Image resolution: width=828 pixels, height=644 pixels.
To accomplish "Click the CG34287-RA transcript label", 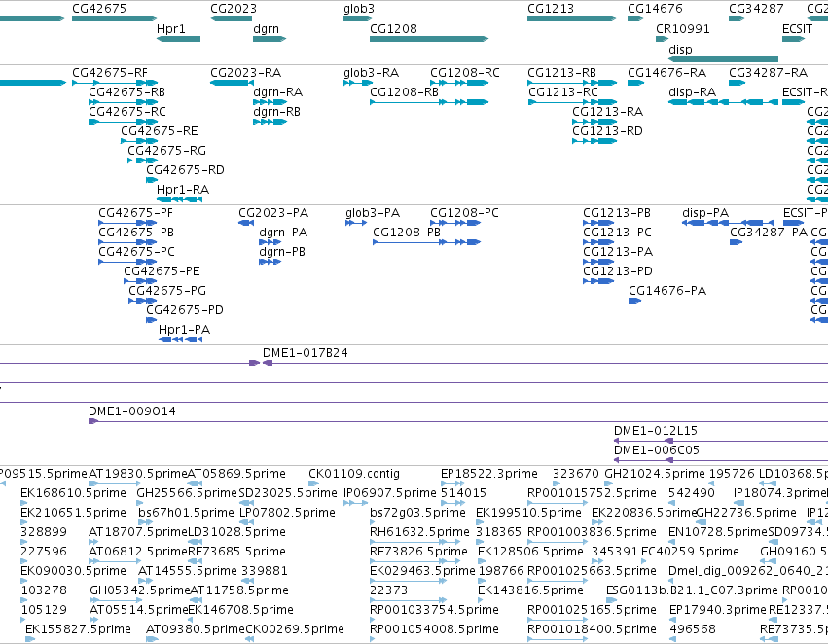I will pos(769,72).
